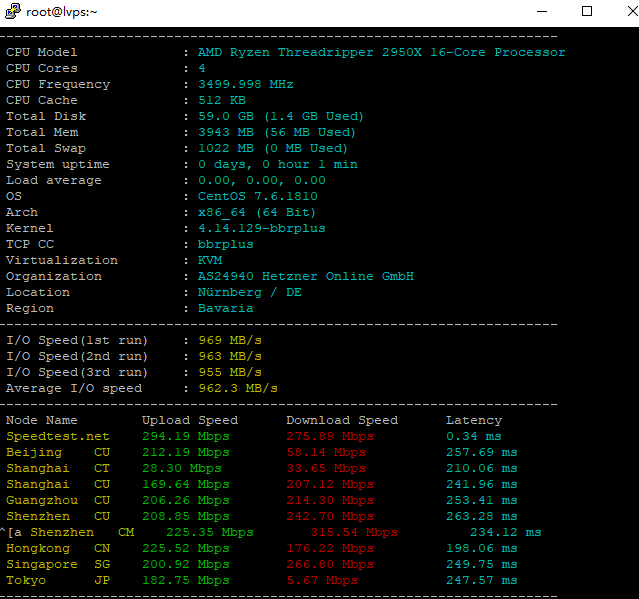The height and width of the screenshot is (599, 639).
Task: Click the AS24940 Hetzner Online GmbH organization
Action: (305, 276)
